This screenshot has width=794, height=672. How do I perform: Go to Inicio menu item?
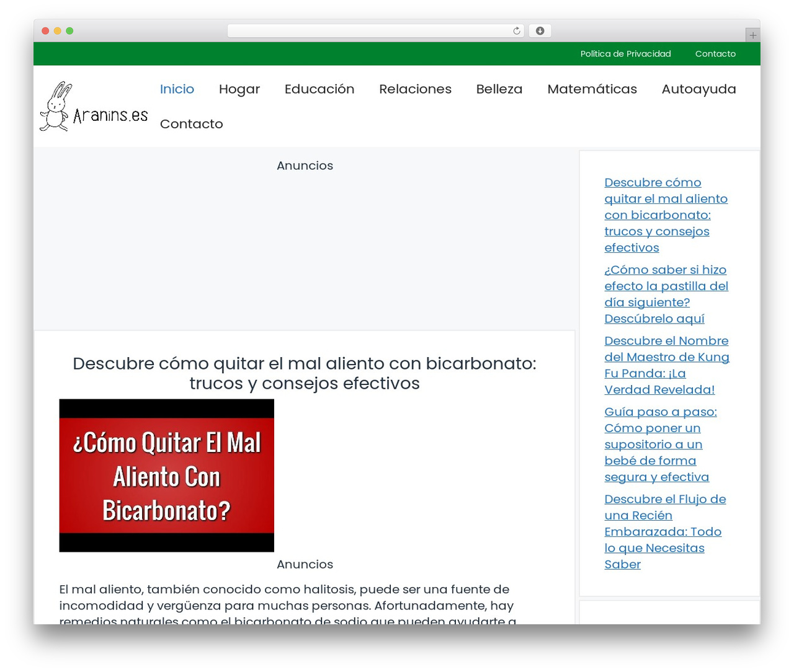(177, 89)
